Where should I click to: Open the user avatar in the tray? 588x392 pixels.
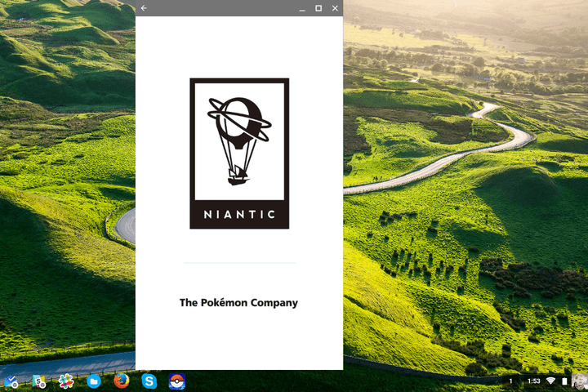[579, 381]
